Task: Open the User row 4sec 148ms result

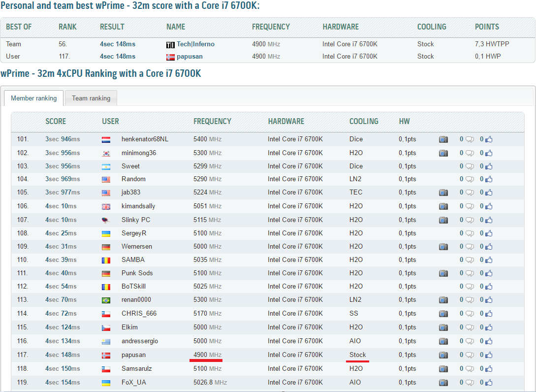Action: (118, 57)
